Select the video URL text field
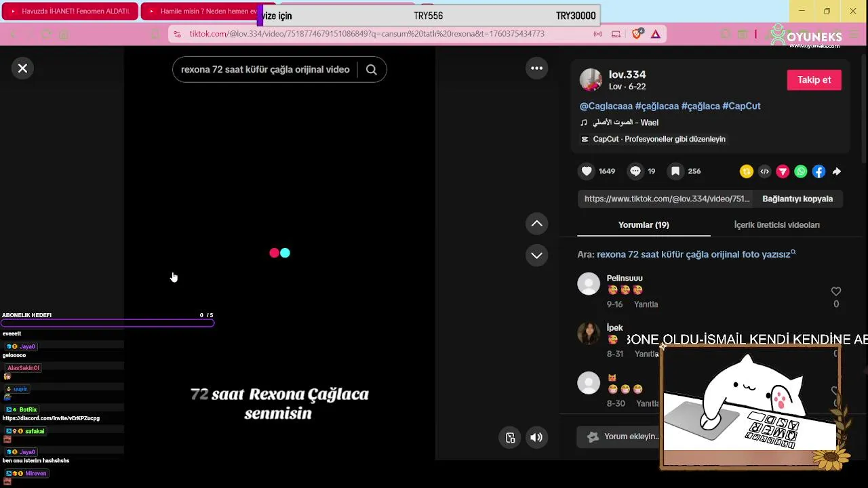The image size is (868, 488). [x=667, y=199]
